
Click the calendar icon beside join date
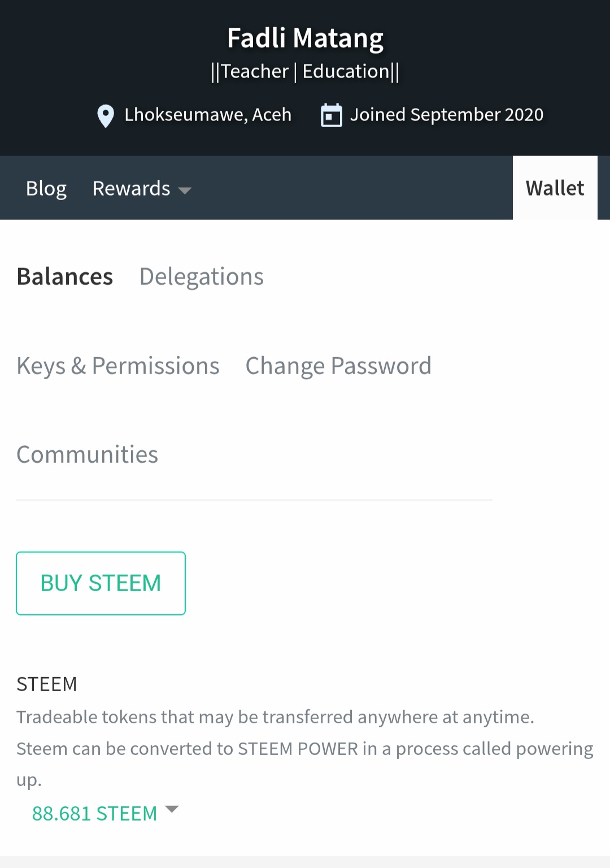point(332,115)
